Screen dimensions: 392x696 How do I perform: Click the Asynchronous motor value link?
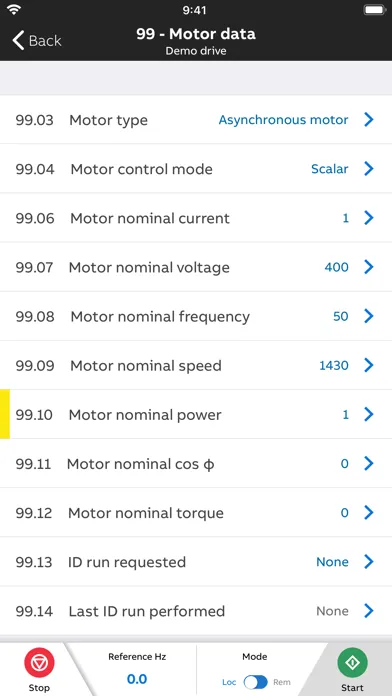[283, 120]
